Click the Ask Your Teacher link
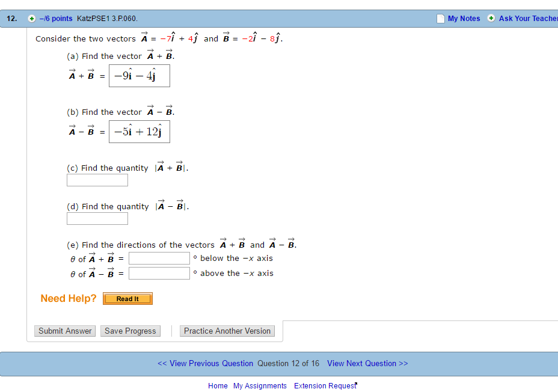The height and width of the screenshot is (392, 558). click(526, 19)
